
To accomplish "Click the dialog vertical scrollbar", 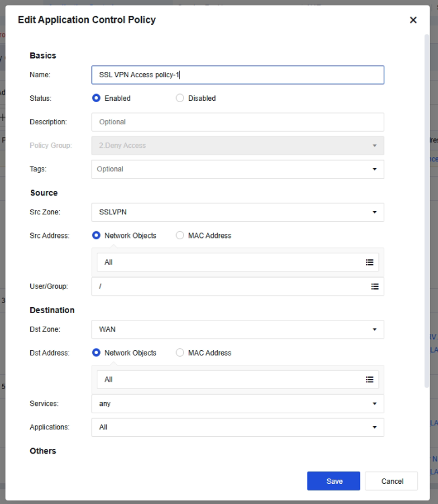I will [427, 211].
